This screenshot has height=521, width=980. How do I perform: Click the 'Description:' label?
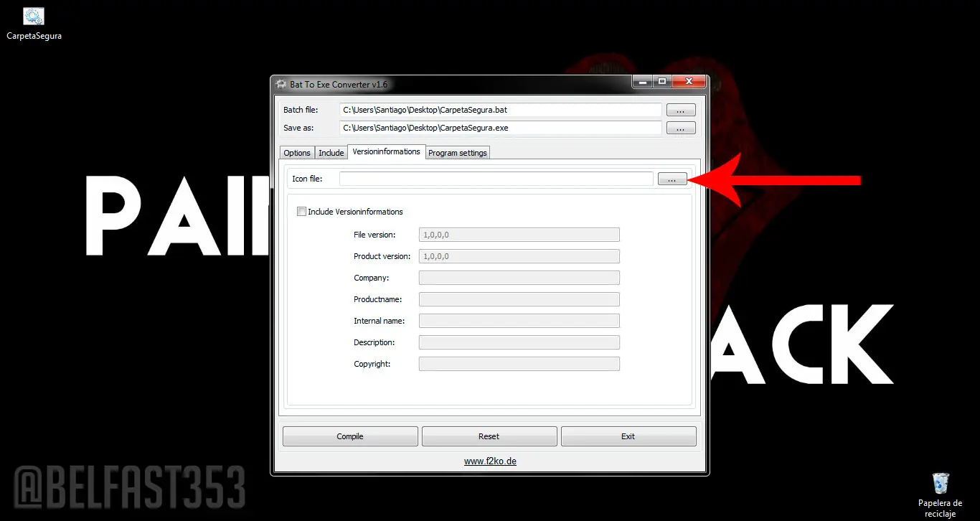(374, 342)
